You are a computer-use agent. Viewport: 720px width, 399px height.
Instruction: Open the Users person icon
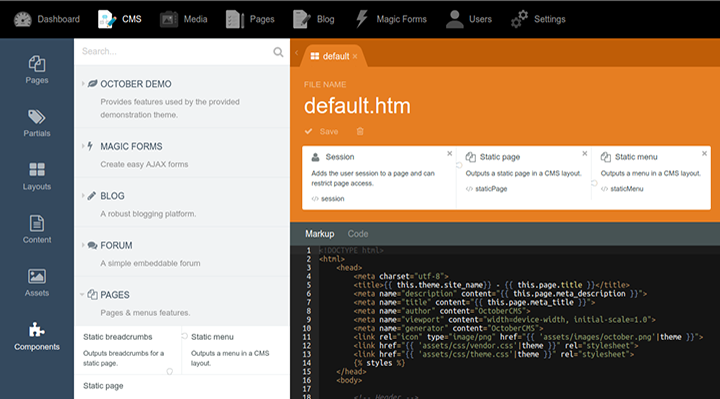coord(455,19)
